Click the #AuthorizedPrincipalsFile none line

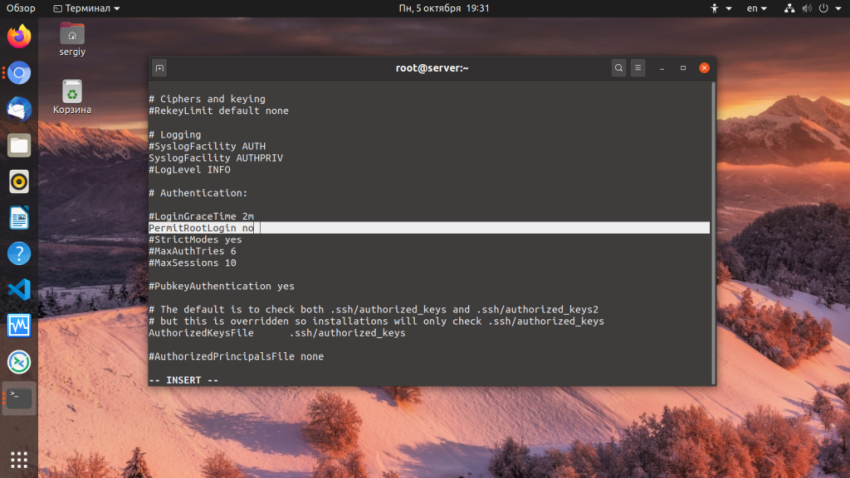click(x=236, y=357)
